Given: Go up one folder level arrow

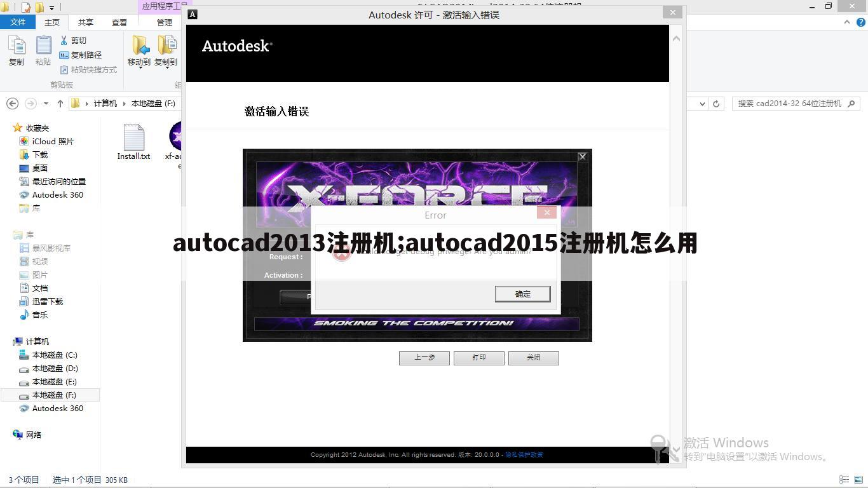Looking at the screenshot, I should pyautogui.click(x=60, y=103).
